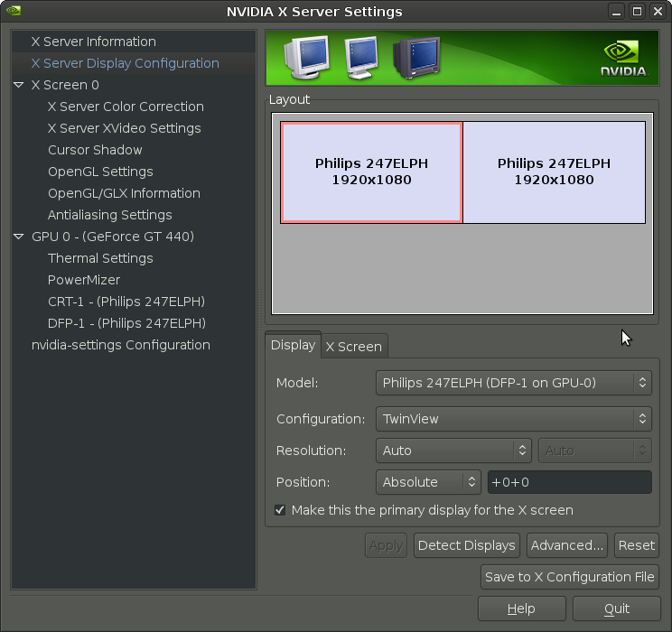Open X Server XVideo Settings
The image size is (672, 632).
(124, 128)
